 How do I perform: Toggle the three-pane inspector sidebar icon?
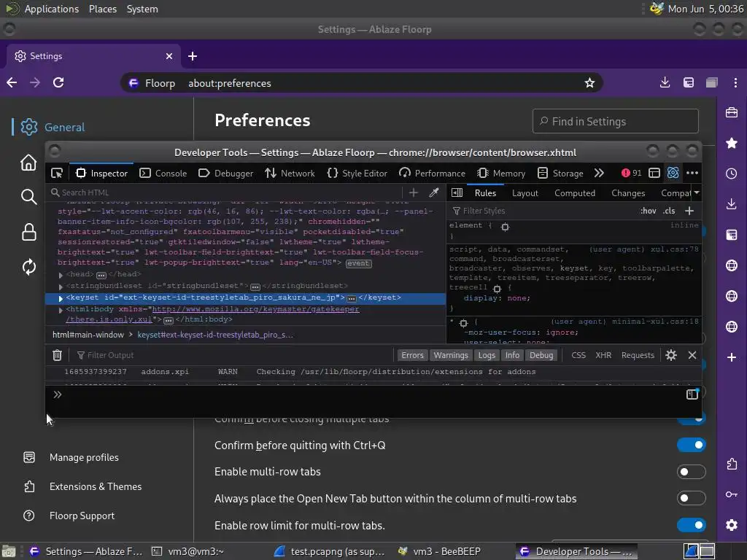point(457,192)
